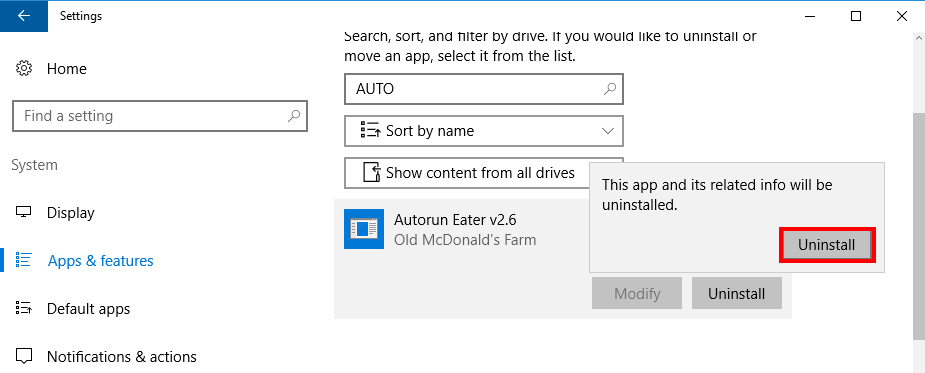Image resolution: width=925 pixels, height=373 pixels.
Task: Click the Notifications & actions speech bubble icon
Action: 24,357
